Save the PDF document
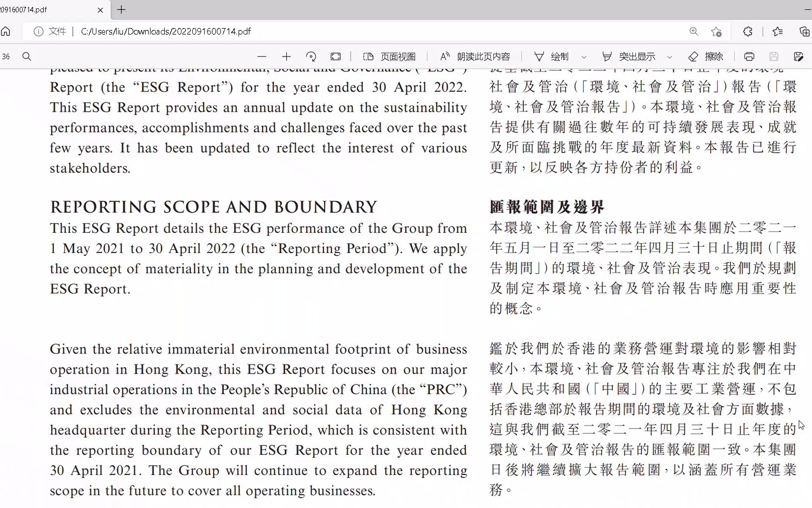 pyautogui.click(x=774, y=57)
